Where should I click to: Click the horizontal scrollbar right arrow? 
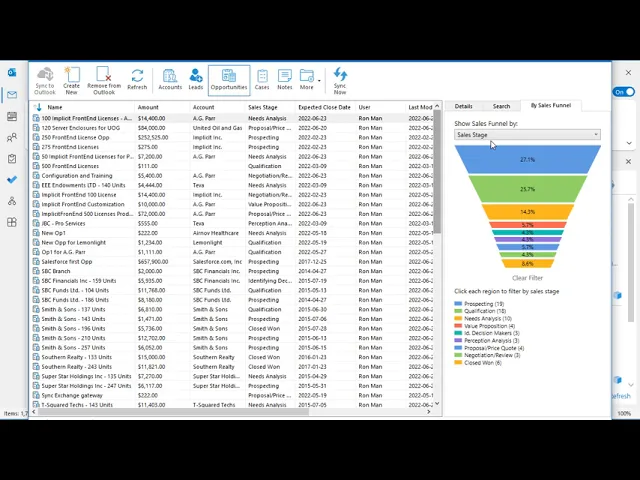tap(429, 412)
